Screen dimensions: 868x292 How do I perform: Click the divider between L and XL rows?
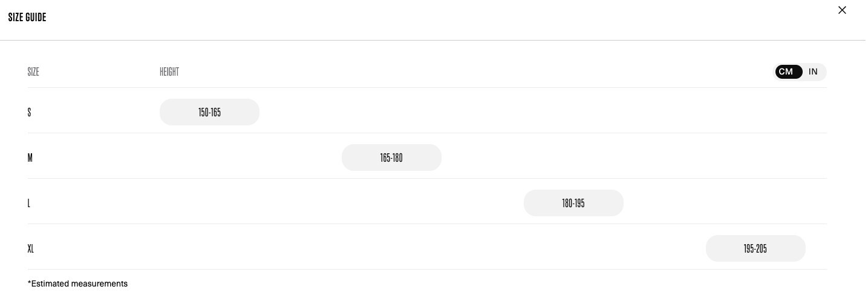point(423,224)
